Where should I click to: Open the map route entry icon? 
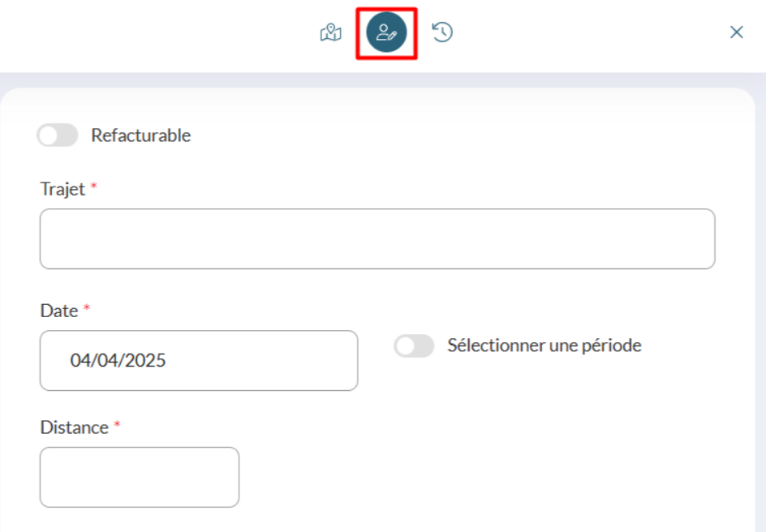click(331, 32)
